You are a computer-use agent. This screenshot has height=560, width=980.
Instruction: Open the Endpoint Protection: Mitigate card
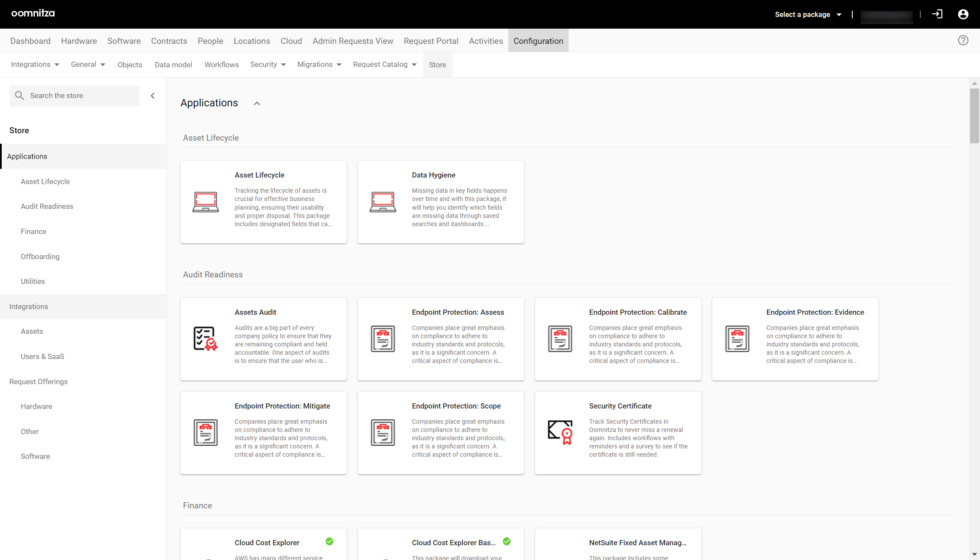(264, 433)
